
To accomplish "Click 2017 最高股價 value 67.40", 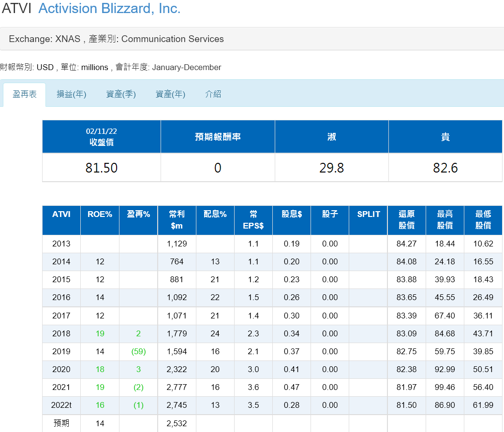I will point(445,316).
